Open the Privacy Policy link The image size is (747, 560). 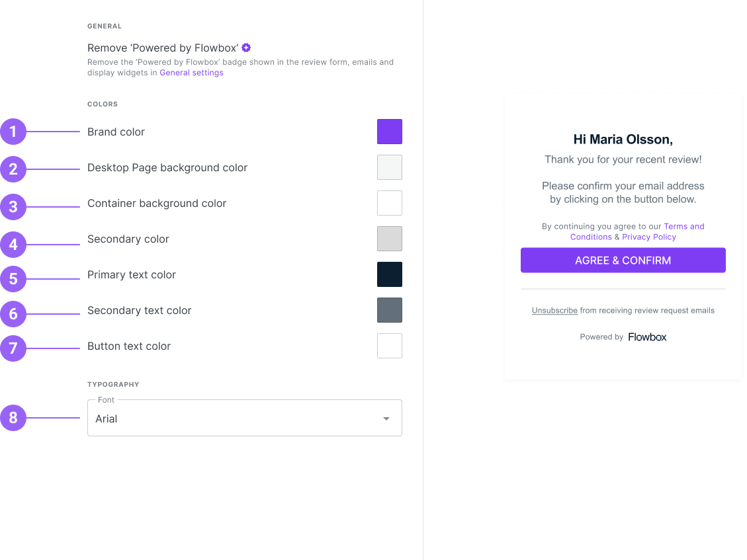coord(649,237)
